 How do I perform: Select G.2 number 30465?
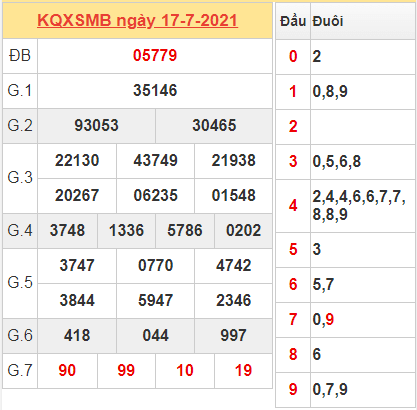214,125
